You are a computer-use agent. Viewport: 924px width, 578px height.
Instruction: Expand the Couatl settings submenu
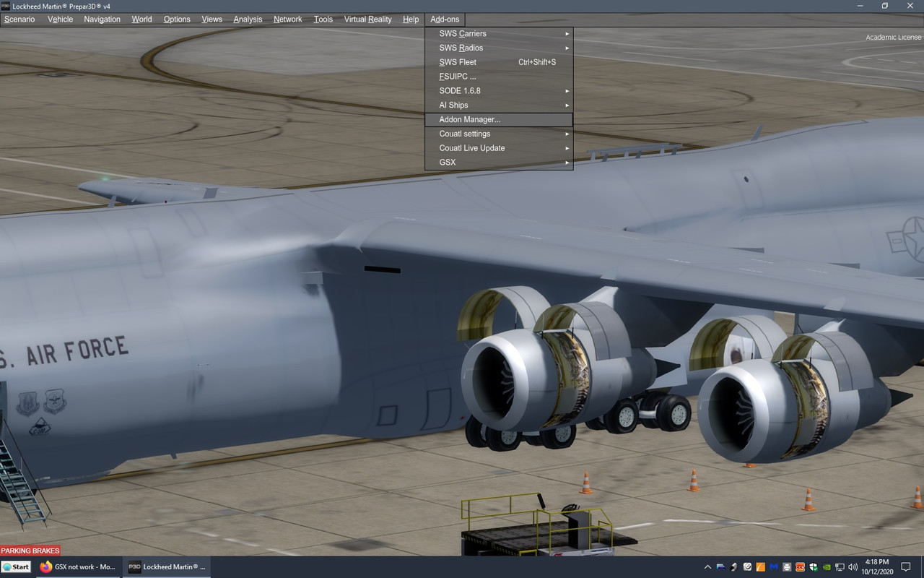[499, 134]
